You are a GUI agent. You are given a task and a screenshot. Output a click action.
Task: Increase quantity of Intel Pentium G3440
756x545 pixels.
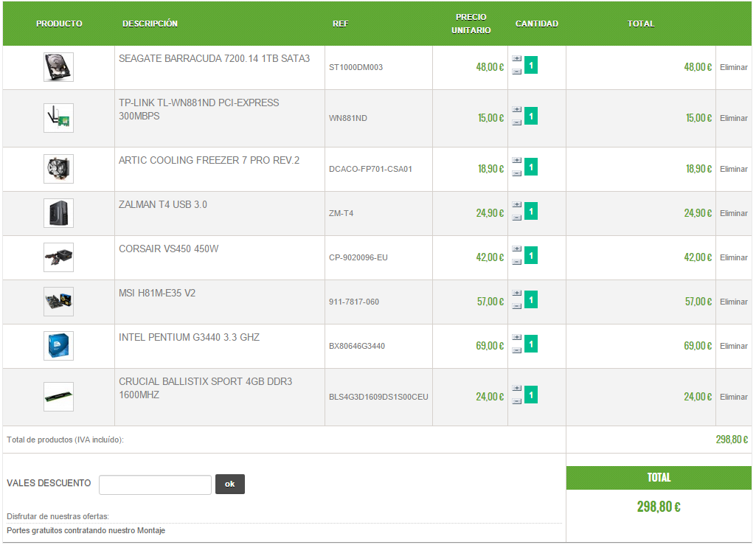click(516, 337)
